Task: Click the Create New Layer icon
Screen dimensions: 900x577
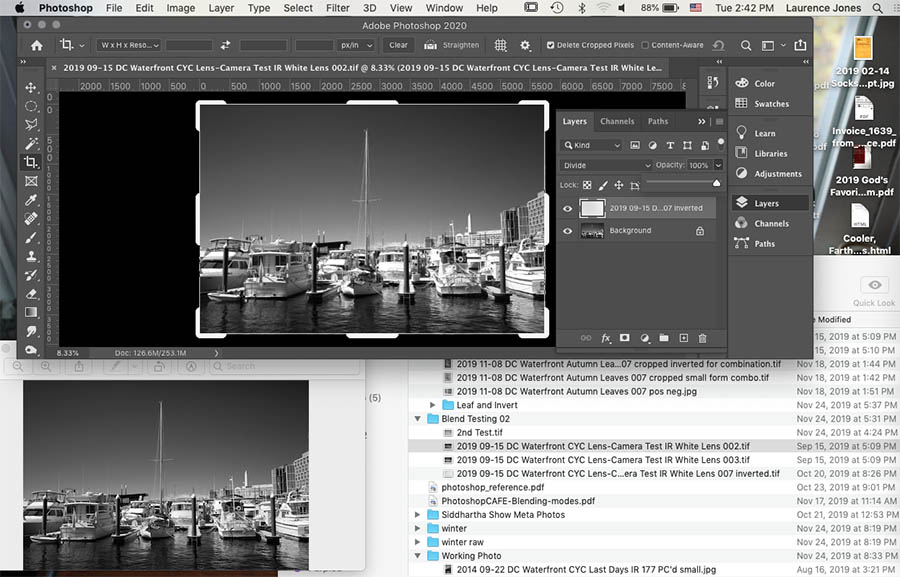Action: tap(683, 338)
